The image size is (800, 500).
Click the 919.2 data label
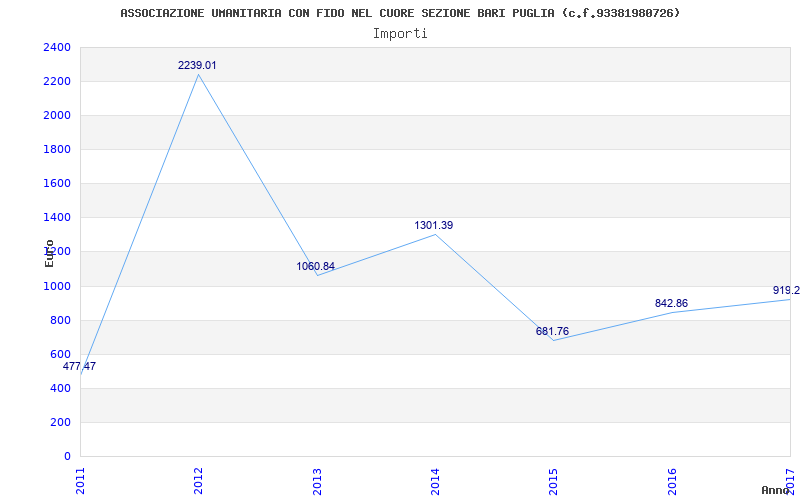coord(786,290)
